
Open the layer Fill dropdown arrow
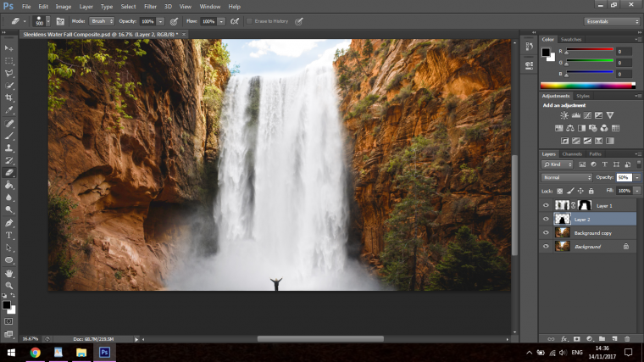637,191
